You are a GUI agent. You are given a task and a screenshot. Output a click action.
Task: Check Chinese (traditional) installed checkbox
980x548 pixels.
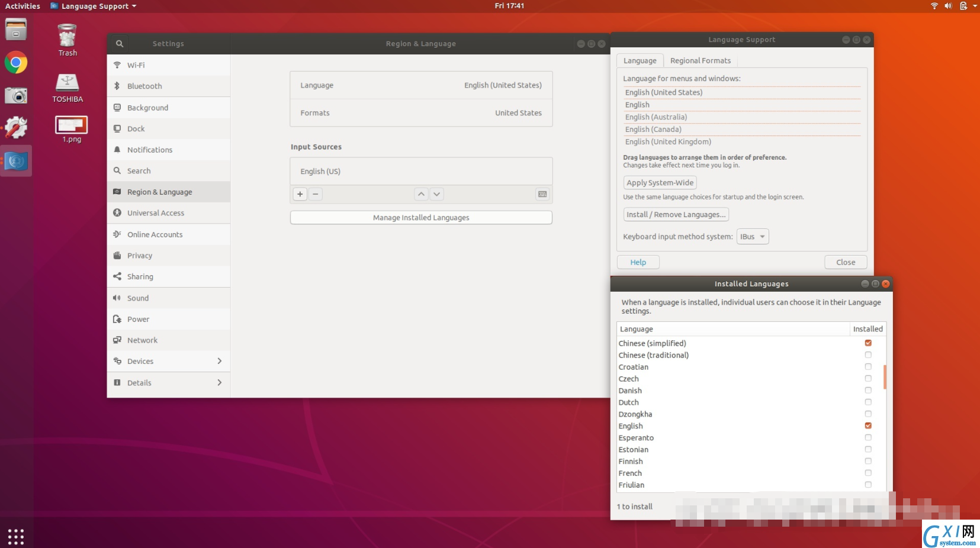coord(868,355)
